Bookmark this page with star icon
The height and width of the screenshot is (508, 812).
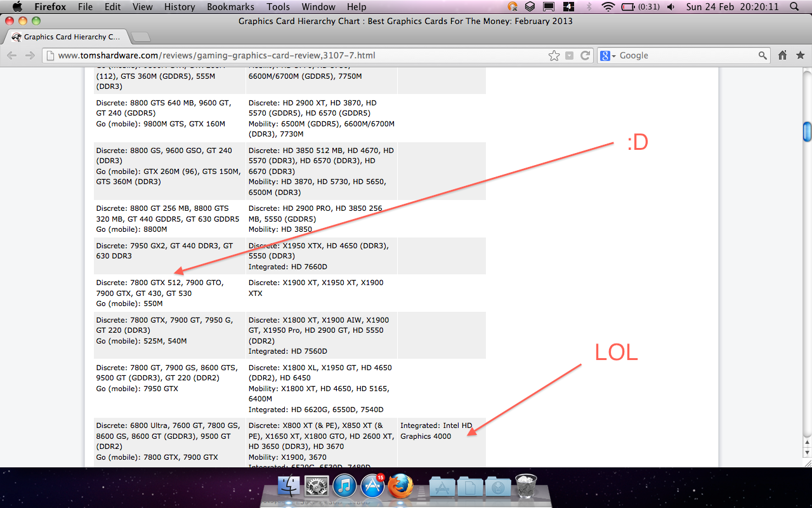coord(554,56)
